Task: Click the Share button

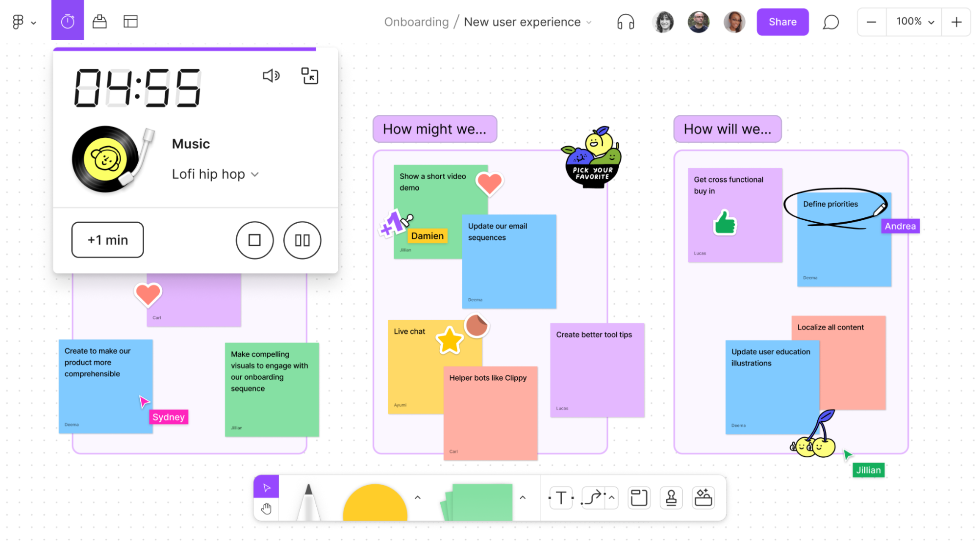Action: (x=782, y=22)
